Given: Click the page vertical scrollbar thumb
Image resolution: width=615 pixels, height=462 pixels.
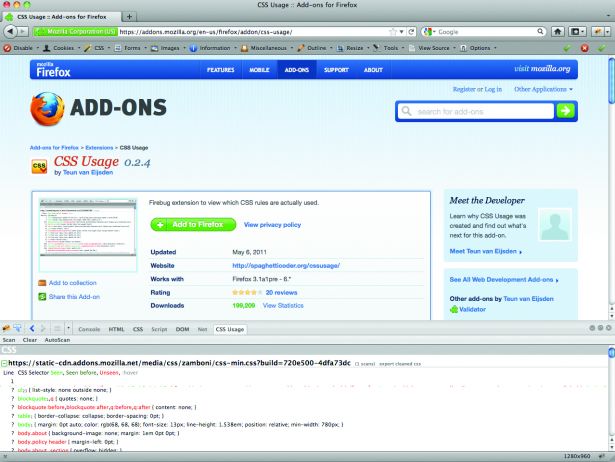Looking at the screenshot, I should pos(611,81).
